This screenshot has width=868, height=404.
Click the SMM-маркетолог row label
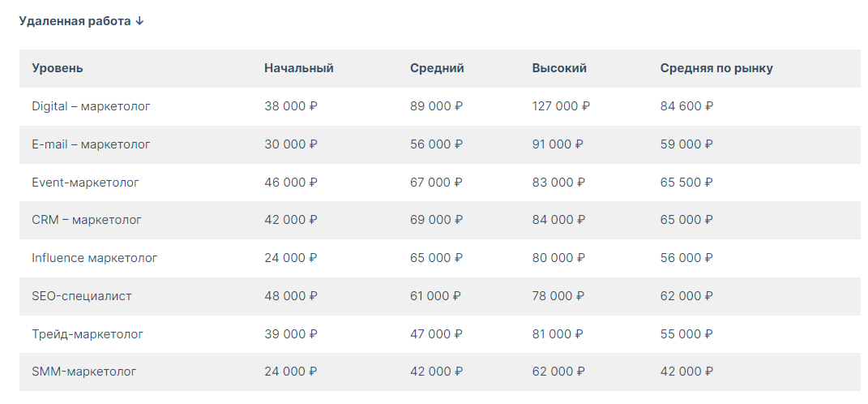click(83, 372)
